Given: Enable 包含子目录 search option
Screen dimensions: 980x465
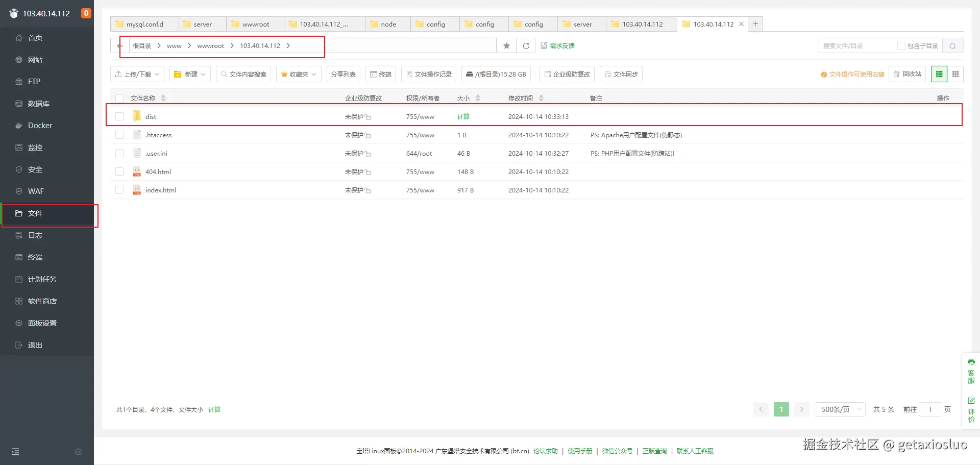Looking at the screenshot, I should point(901,46).
